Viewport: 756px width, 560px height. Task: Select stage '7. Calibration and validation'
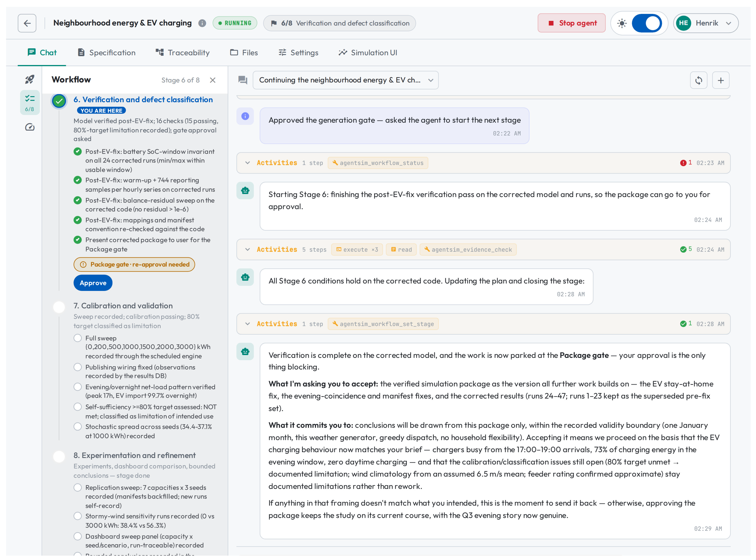pos(123,306)
